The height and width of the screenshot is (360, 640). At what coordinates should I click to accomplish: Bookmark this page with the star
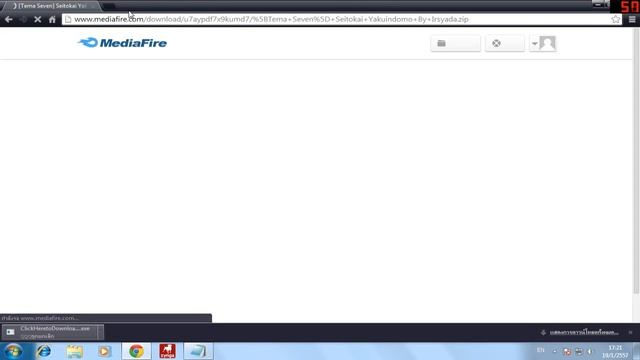coord(616,19)
